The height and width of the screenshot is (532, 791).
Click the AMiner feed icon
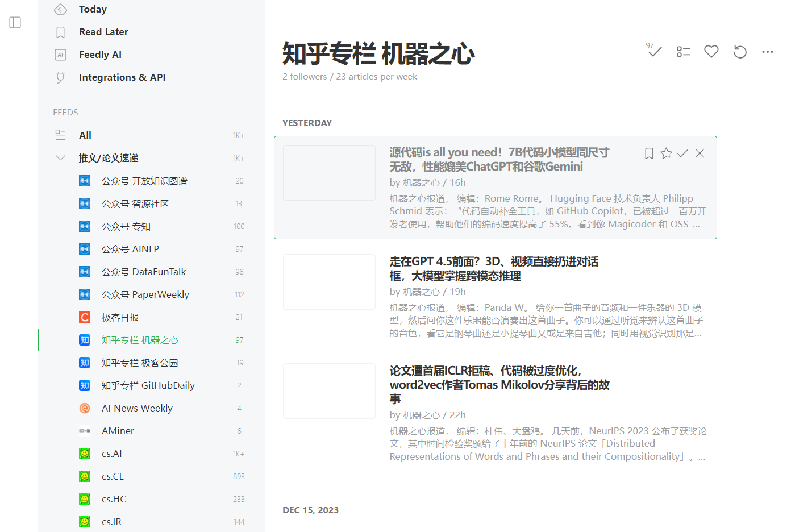click(85, 431)
